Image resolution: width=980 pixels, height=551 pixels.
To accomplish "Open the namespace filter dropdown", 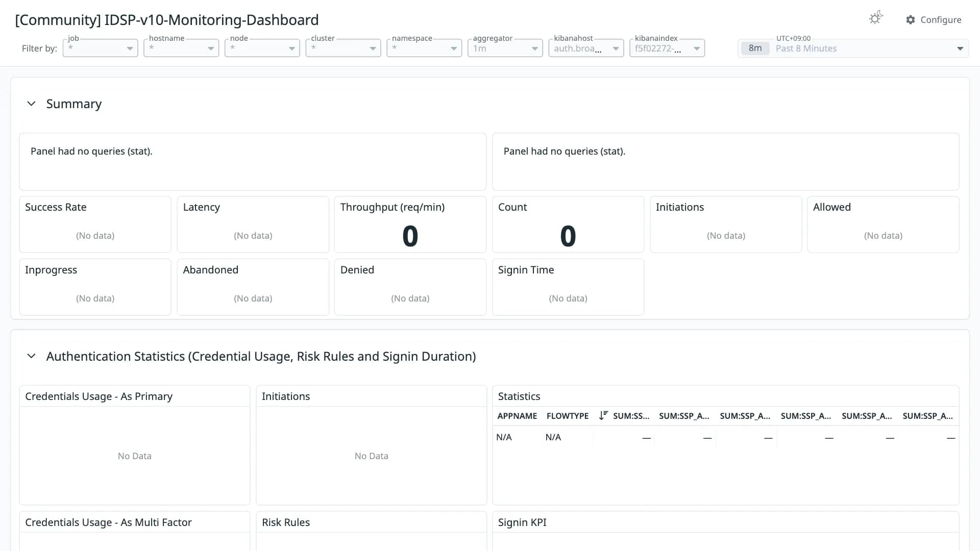I will pyautogui.click(x=424, y=48).
